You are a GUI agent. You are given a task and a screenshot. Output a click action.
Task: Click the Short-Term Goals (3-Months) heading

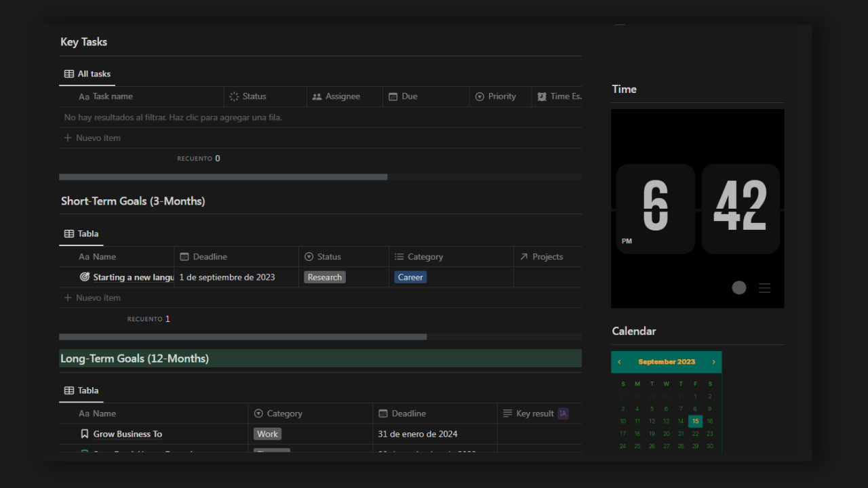[x=133, y=201]
